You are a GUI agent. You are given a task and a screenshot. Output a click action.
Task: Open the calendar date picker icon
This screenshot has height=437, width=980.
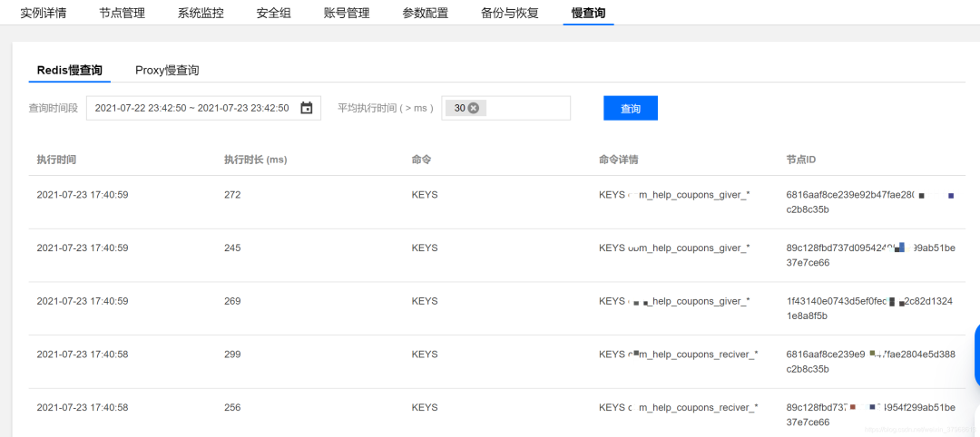pos(307,108)
